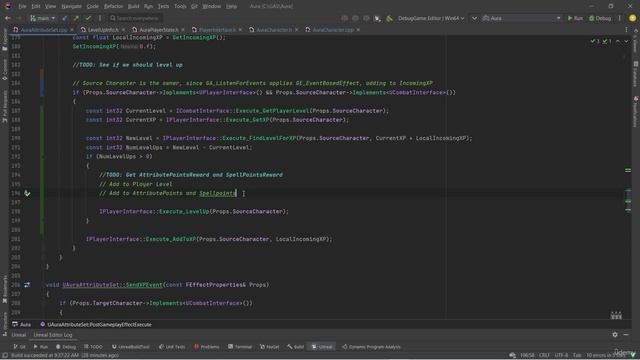Open the main branch dropdown
This screenshot has height=360, width=640.
tap(42, 18)
